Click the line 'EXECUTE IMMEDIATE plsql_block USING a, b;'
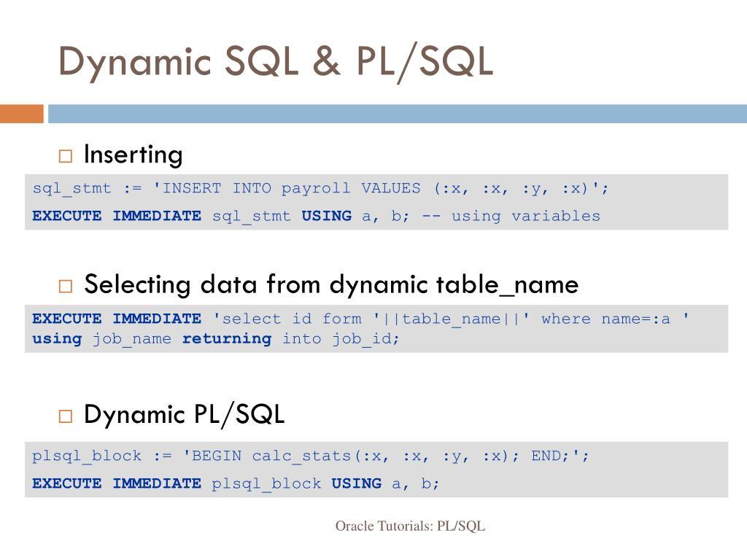 (236, 484)
